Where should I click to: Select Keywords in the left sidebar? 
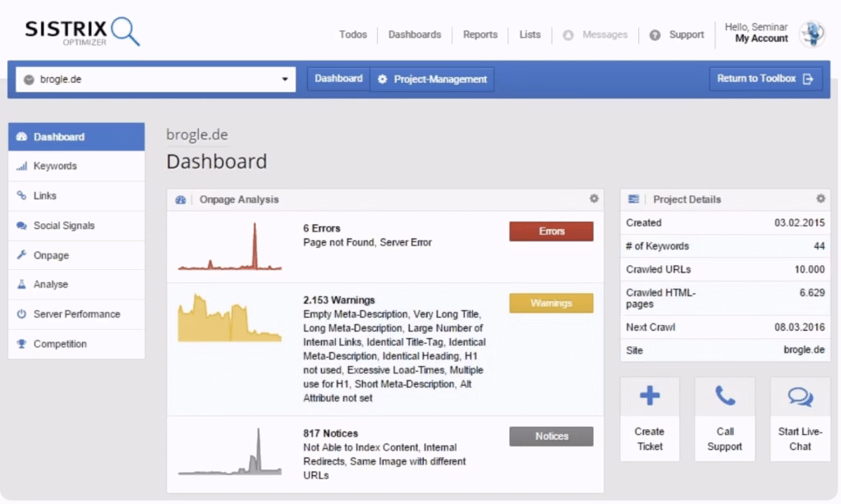[55, 166]
